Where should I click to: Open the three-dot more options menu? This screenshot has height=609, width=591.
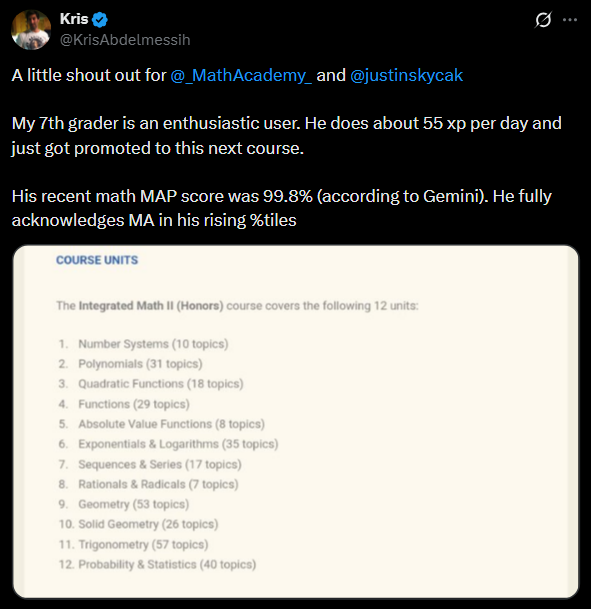point(570,19)
